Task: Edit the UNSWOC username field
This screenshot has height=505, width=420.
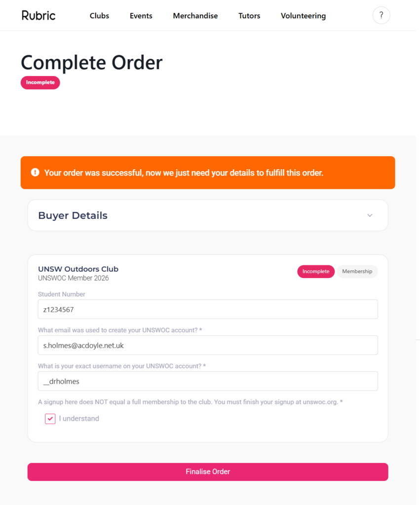Action: coord(208,381)
